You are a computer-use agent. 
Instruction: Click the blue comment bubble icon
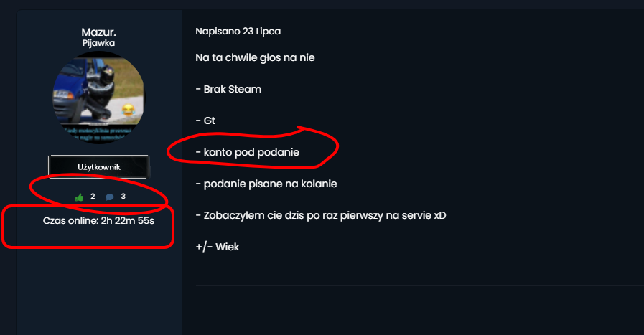[110, 197]
